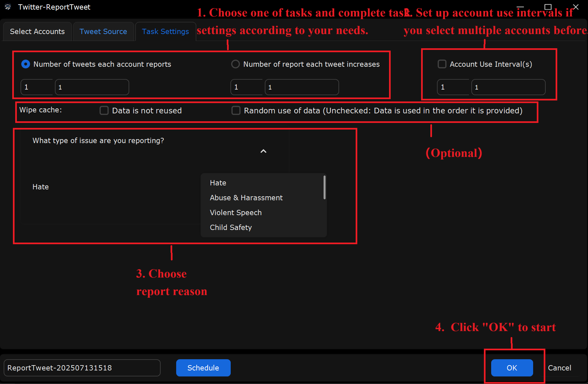
Task: Click OK to start the task
Action: [512, 368]
